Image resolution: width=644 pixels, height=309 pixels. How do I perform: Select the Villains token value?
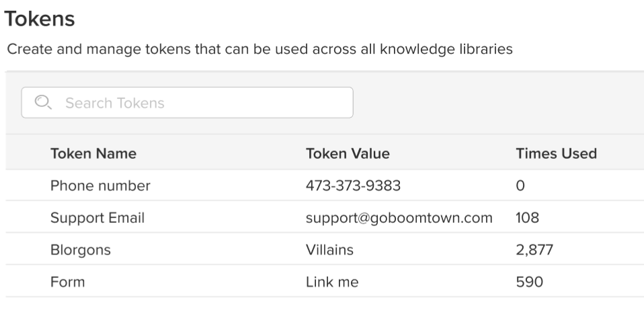(329, 250)
